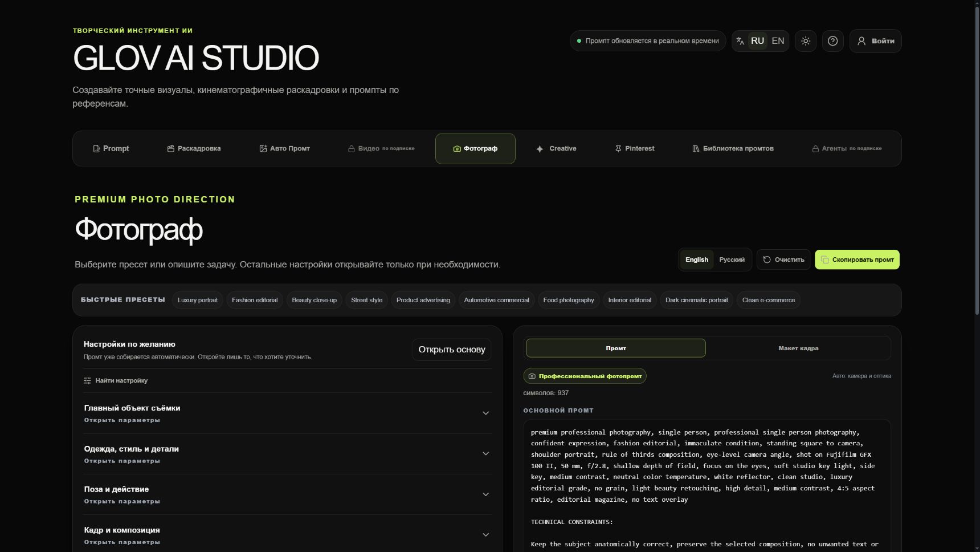Choose Clean e-commerce preset
980x552 pixels.
click(769, 300)
